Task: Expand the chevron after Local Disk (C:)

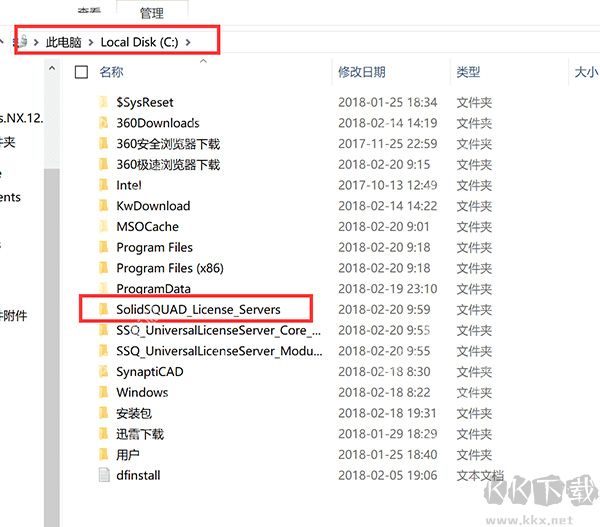Action: coord(188,42)
